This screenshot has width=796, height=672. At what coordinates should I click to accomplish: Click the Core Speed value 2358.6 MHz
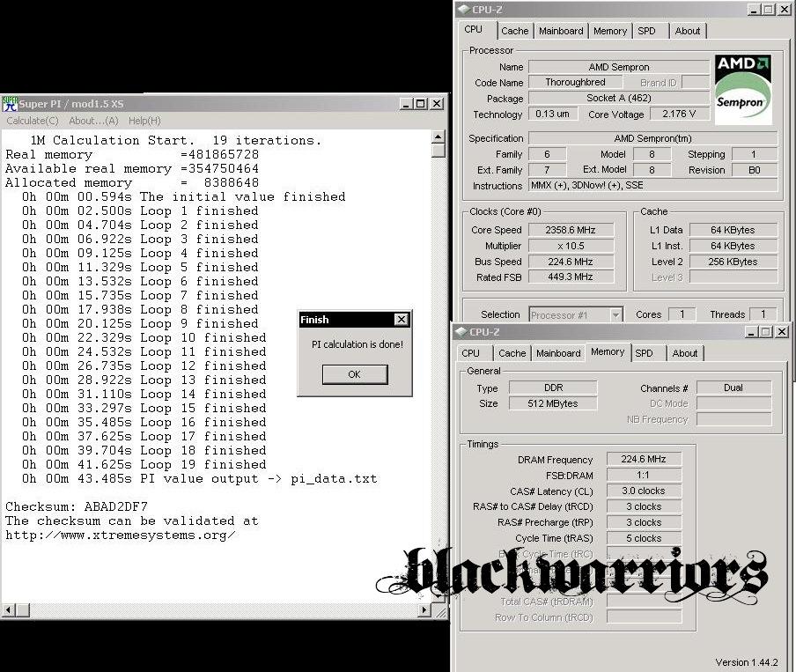coord(571,230)
